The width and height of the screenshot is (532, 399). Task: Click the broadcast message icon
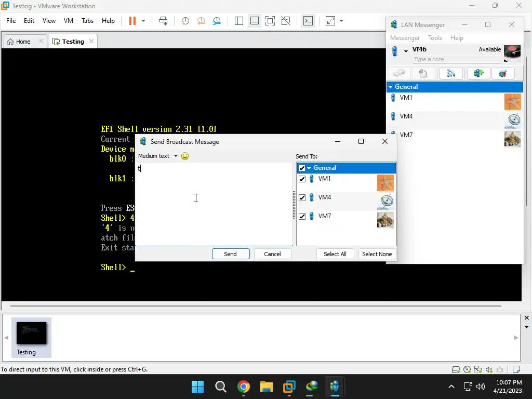point(451,73)
